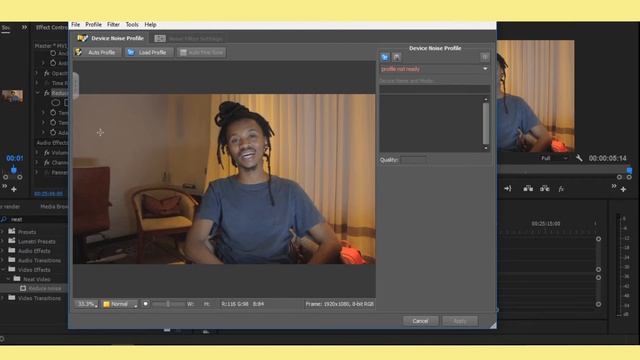Select the Audio Effects folder
This screenshot has width=640, height=360.
click(x=34, y=251)
